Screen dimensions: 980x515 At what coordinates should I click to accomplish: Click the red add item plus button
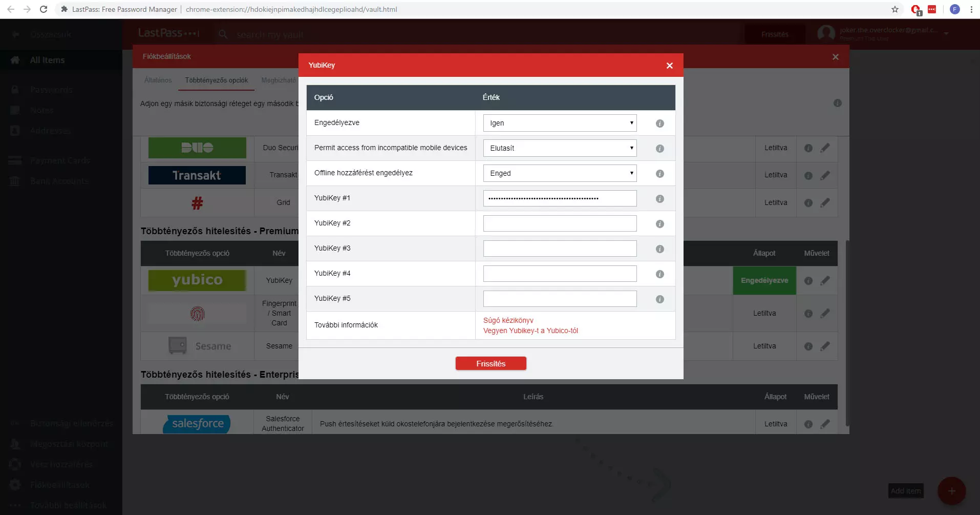(951, 491)
